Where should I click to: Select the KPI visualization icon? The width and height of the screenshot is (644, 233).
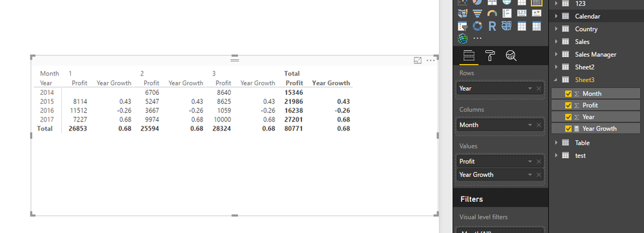coord(536,14)
